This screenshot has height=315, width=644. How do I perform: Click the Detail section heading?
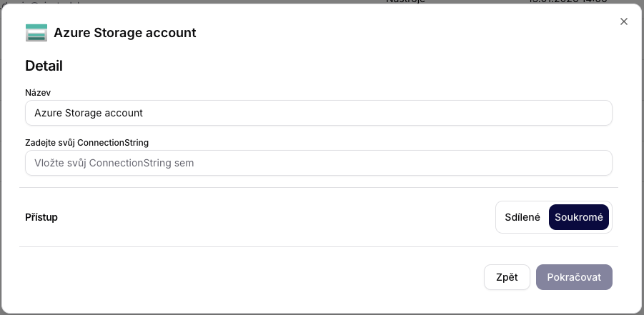[x=44, y=66]
